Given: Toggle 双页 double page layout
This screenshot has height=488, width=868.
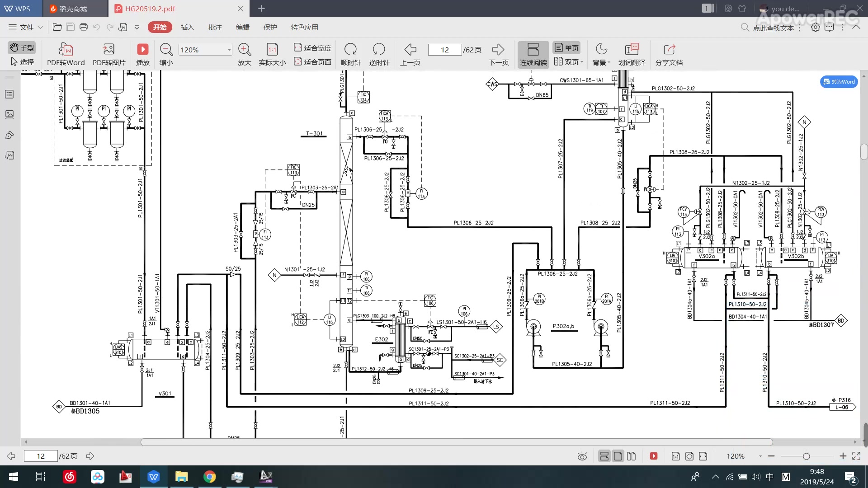Looking at the screenshot, I should click(566, 62).
